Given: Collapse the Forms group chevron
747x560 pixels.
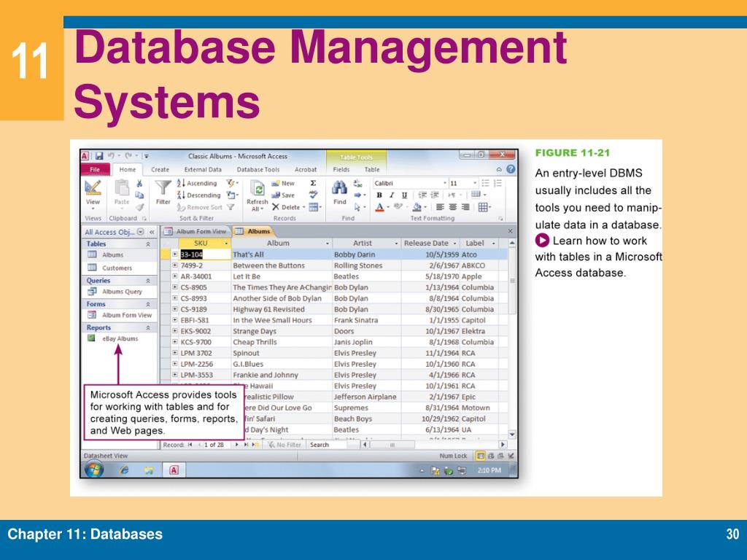Looking at the screenshot, I should click(x=148, y=304).
